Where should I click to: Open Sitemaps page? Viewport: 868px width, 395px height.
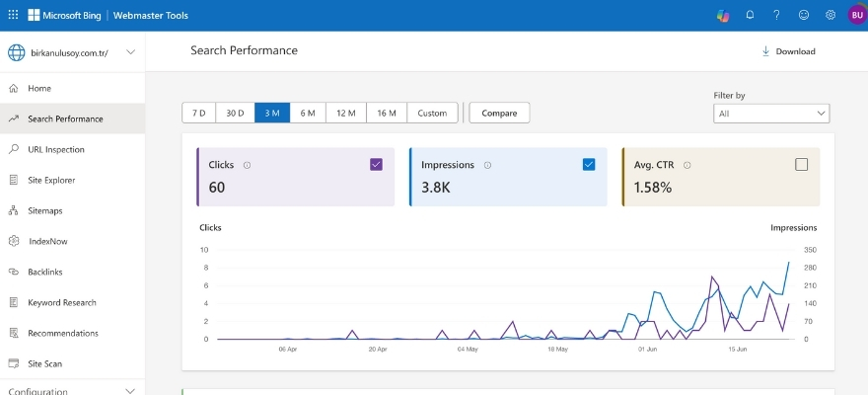pos(73,210)
